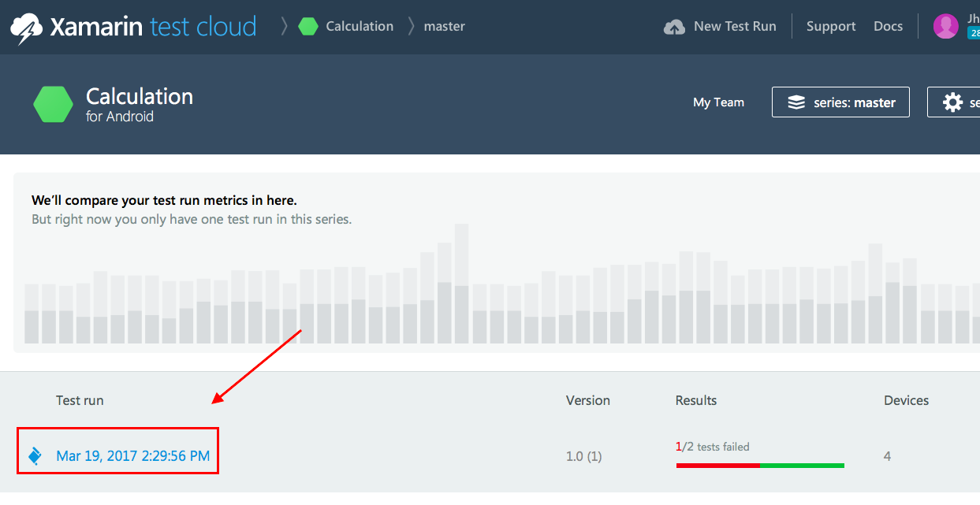Click the devices count 4
This screenshot has height=505, width=980.
coord(888,456)
